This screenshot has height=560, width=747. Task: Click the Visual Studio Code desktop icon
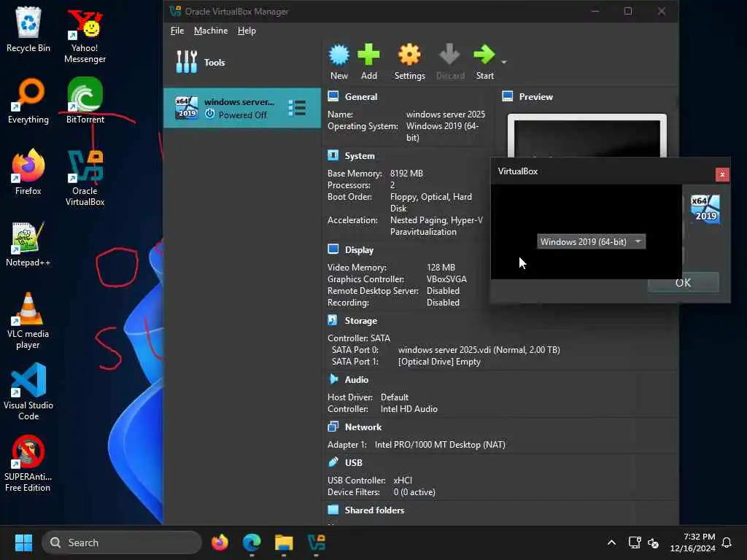coord(28,392)
